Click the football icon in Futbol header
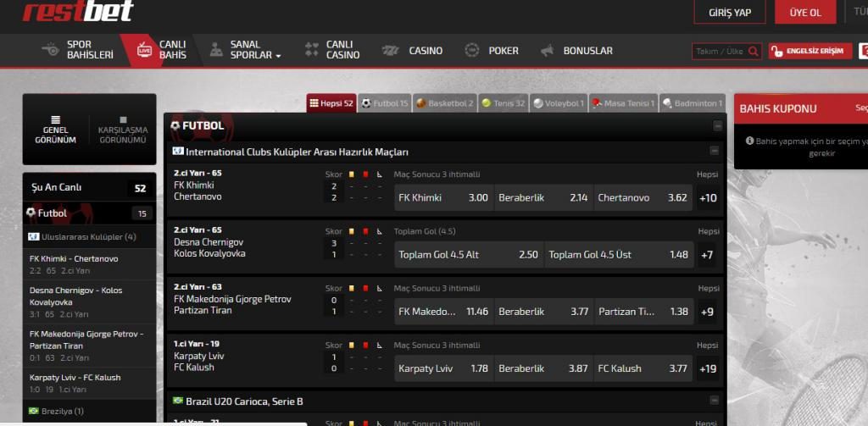This screenshot has width=868, height=426. [x=175, y=125]
